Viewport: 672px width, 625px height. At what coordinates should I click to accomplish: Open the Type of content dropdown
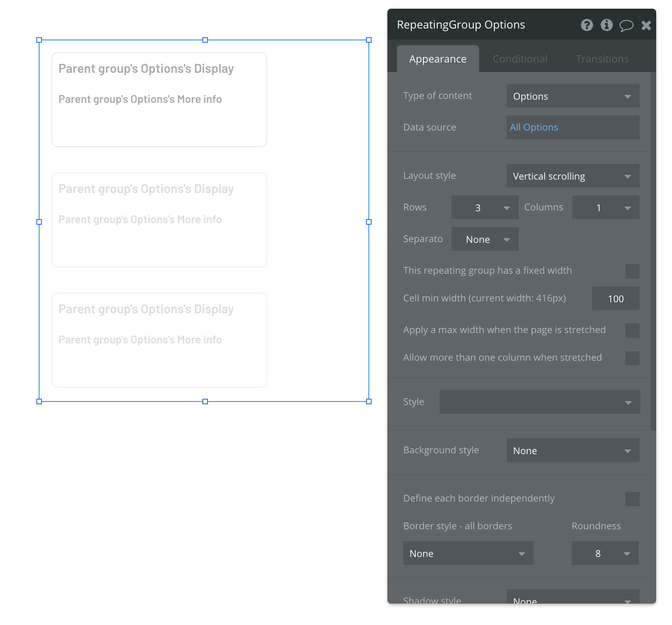[x=573, y=96]
